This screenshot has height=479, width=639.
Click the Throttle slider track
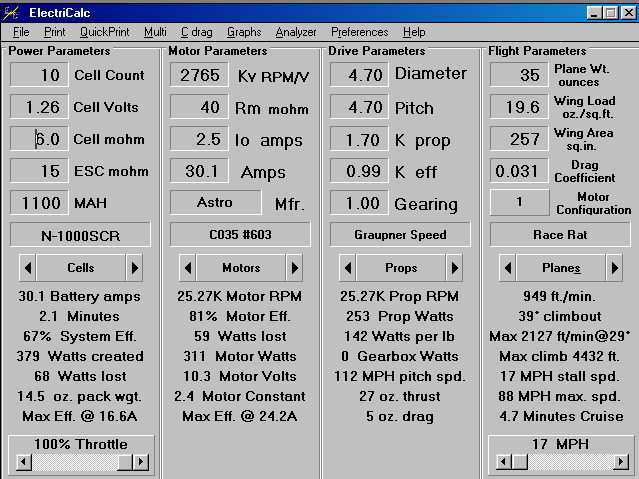point(70,462)
